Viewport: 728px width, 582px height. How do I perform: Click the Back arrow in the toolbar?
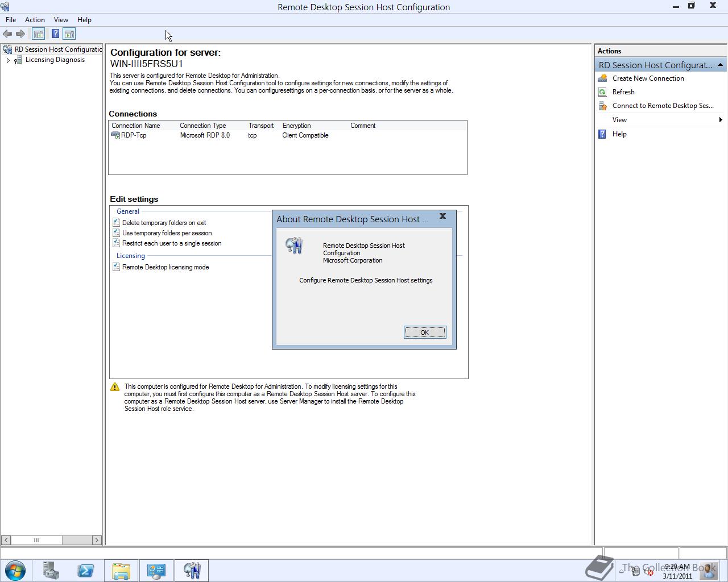[x=7, y=34]
